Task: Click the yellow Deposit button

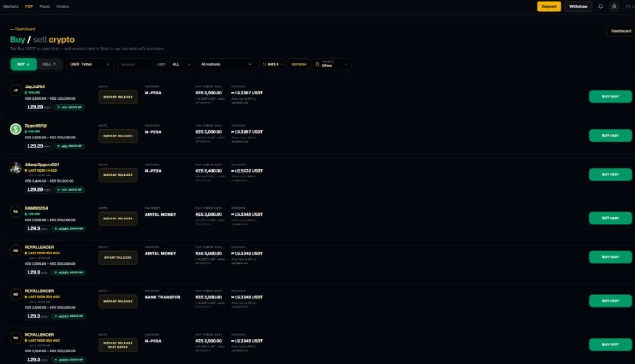Action: click(x=549, y=6)
